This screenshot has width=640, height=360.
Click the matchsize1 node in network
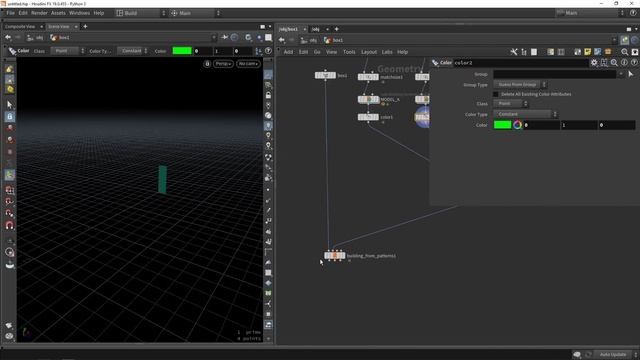pyautogui.click(x=368, y=77)
